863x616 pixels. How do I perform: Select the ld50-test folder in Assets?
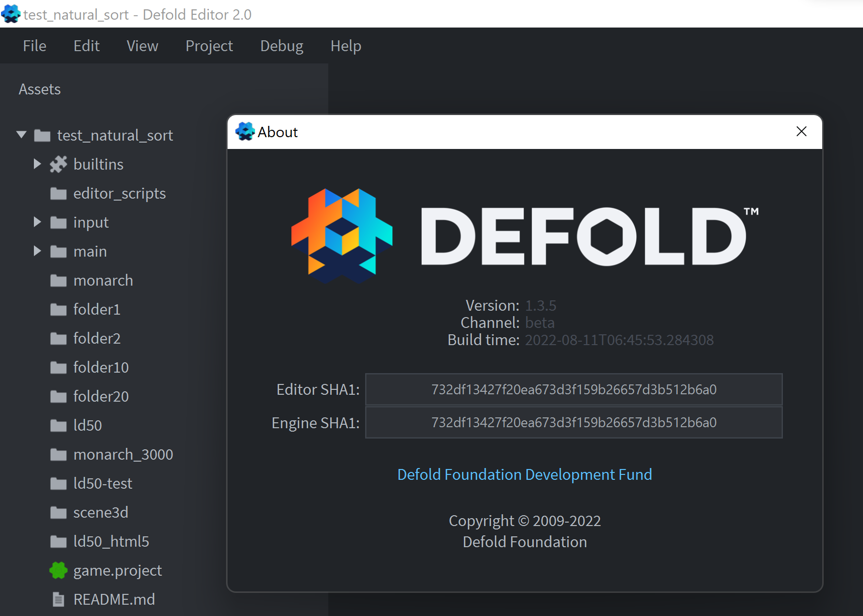click(102, 483)
